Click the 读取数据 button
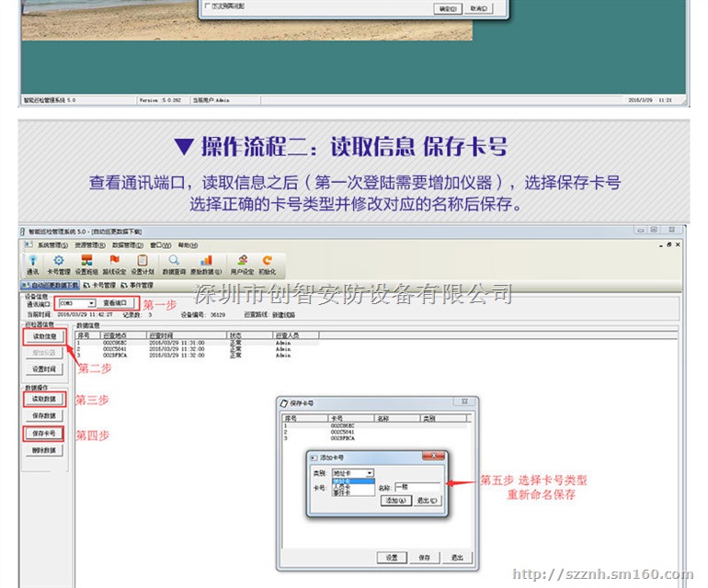Viewport: 708px width, 588px height. [x=44, y=399]
